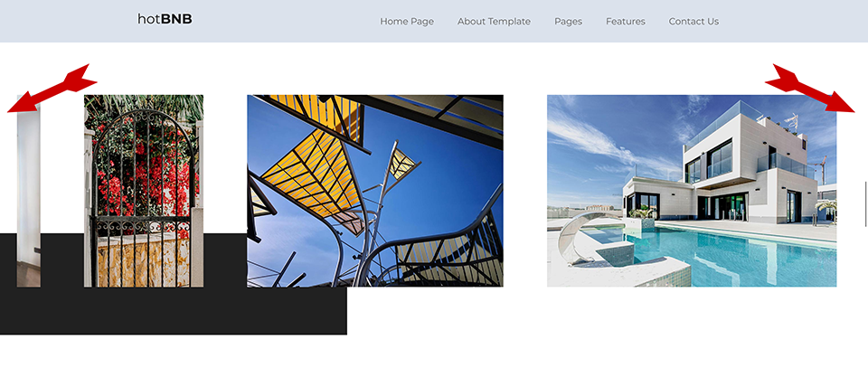Click the red arrow pointing left

tap(52, 88)
